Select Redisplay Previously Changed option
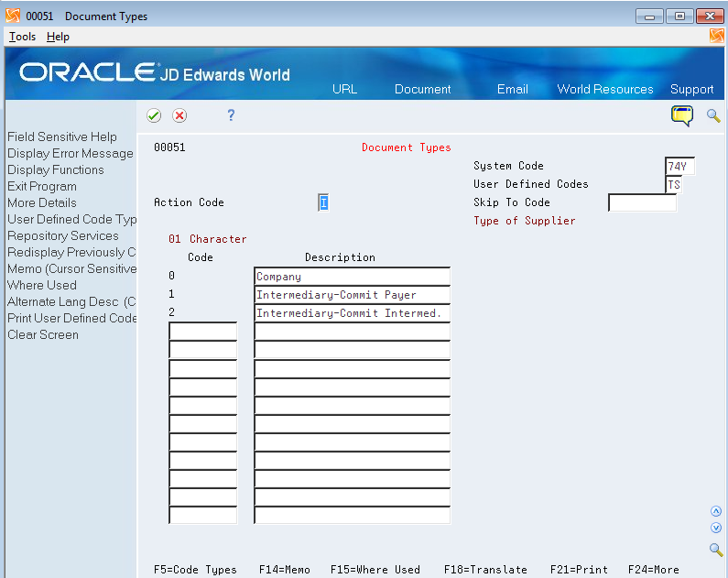 point(72,252)
